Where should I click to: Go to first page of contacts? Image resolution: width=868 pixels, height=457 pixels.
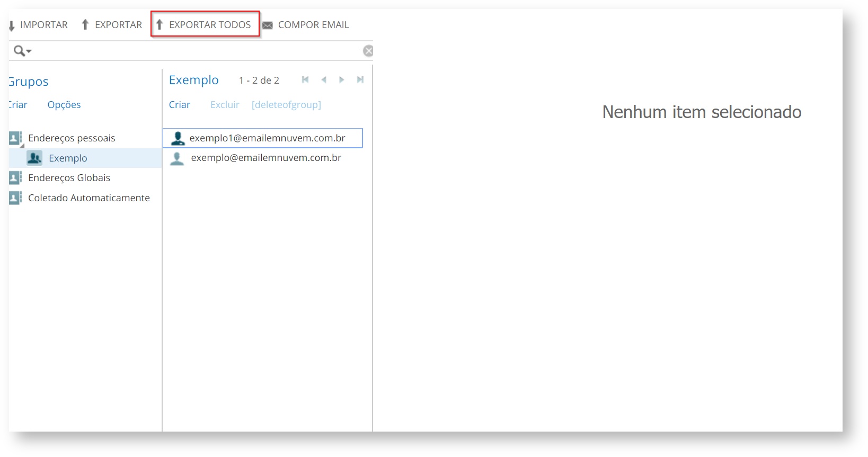coord(305,80)
